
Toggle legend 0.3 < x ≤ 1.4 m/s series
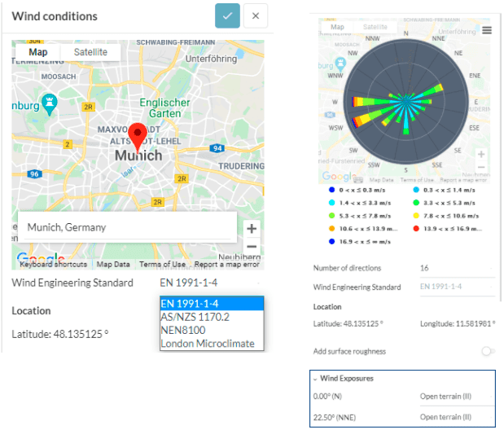coord(445,190)
